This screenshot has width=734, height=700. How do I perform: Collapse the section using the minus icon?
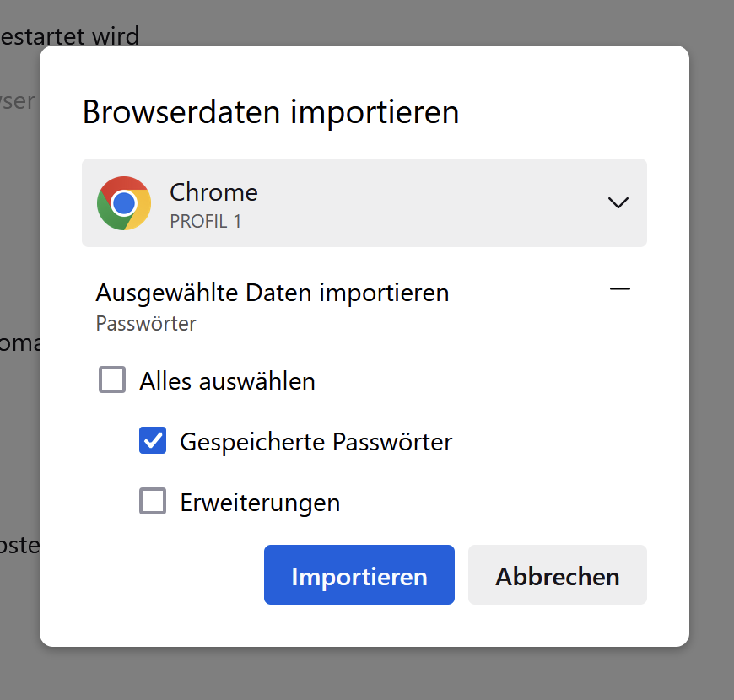620,289
